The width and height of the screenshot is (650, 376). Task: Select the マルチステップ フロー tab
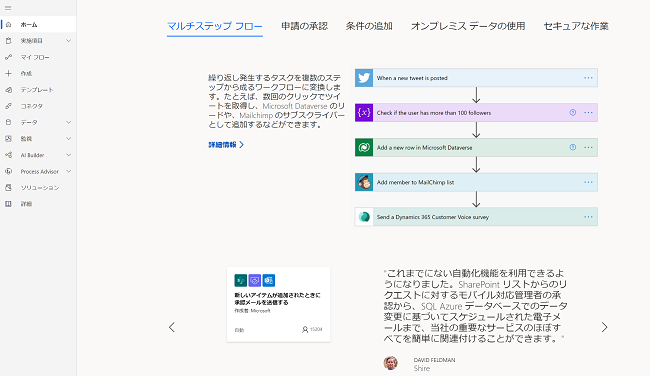click(x=215, y=26)
